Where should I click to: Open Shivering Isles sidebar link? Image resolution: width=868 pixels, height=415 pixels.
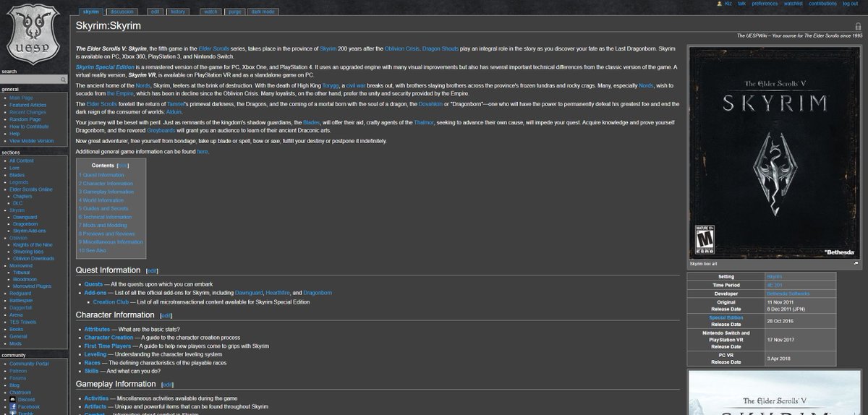[x=28, y=252]
